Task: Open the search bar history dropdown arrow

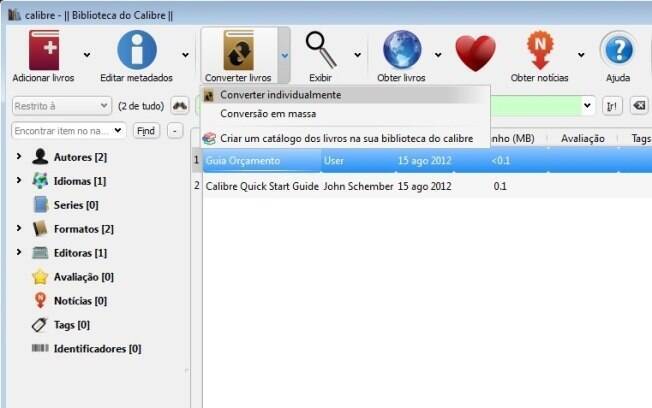Action: [587, 106]
